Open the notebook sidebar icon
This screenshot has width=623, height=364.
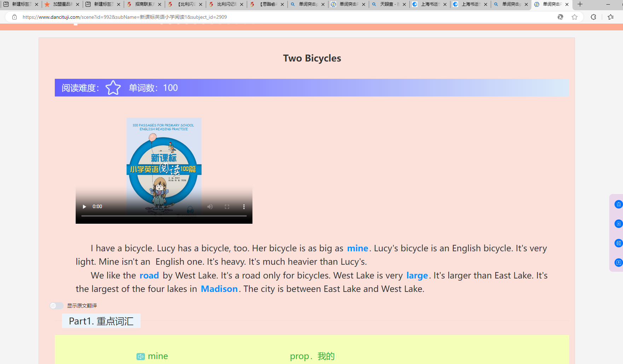618,243
